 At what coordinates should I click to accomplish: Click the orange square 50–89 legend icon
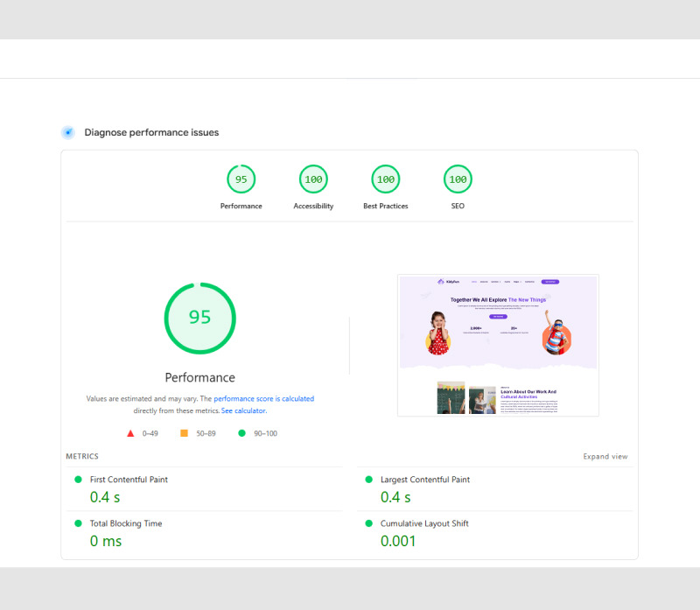(x=184, y=433)
